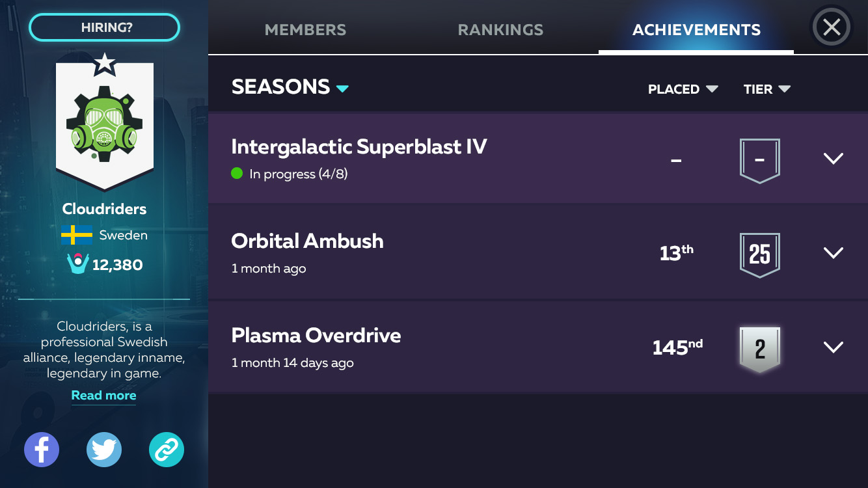
Task: Open the Seasons dropdown
Action: tap(290, 87)
